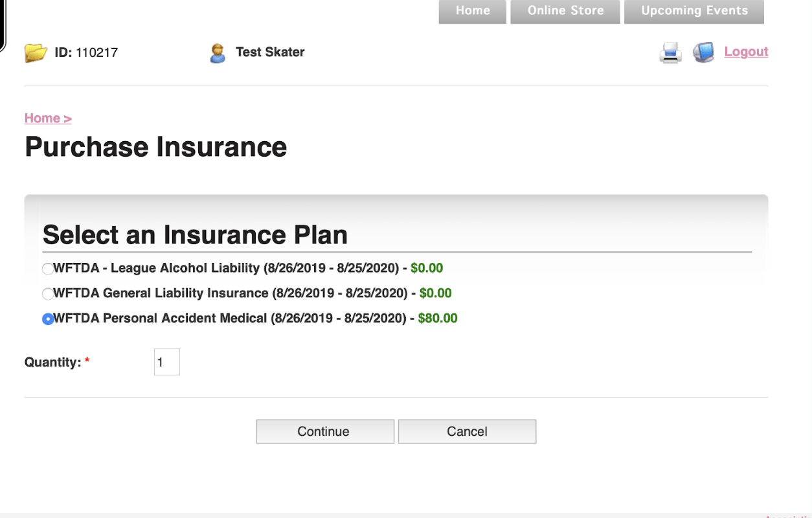The height and width of the screenshot is (518, 812).
Task: Click the printer icon
Action: point(671,52)
